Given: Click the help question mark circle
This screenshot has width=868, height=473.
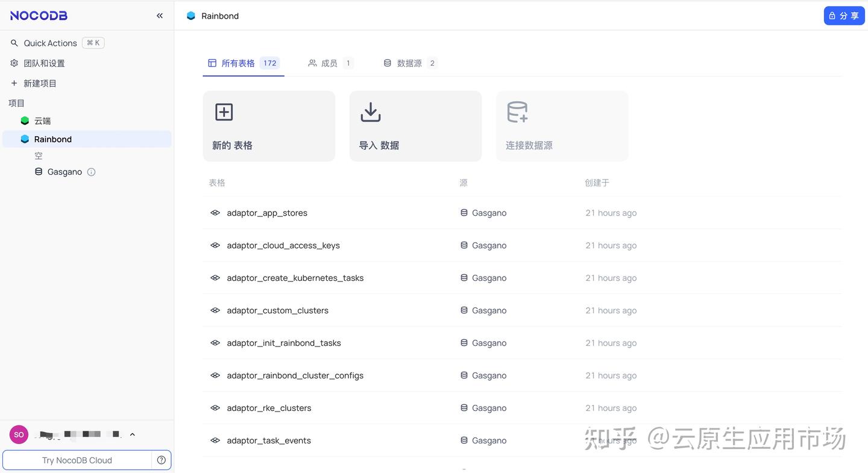Looking at the screenshot, I should (161, 460).
